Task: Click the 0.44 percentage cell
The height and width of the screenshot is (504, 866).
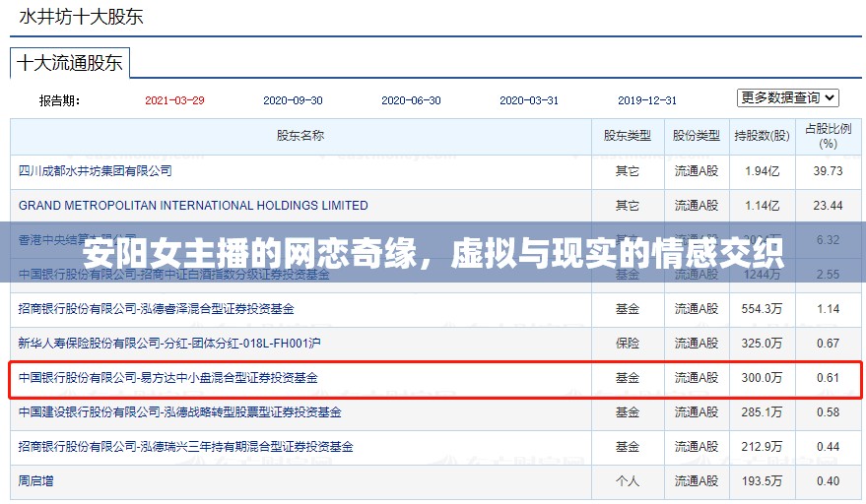Action: (828, 446)
